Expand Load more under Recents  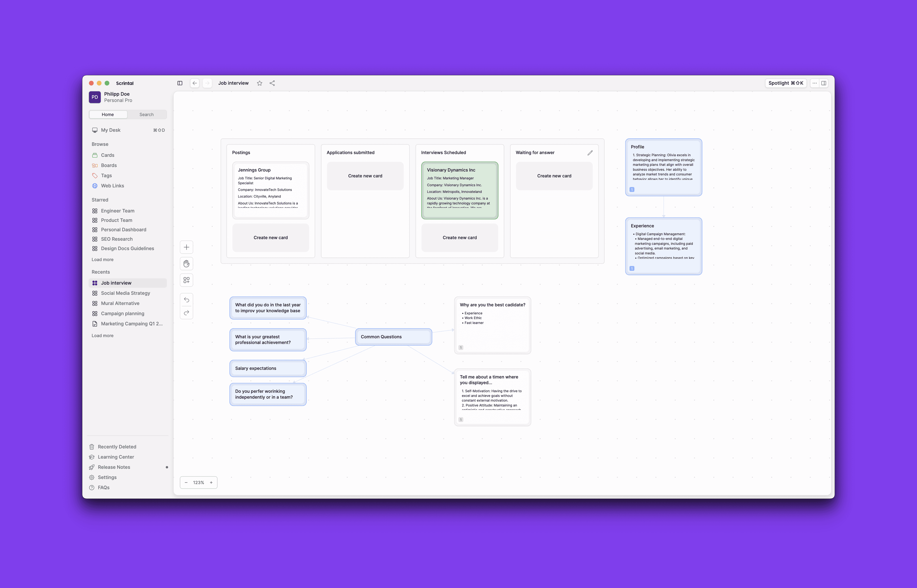102,336
